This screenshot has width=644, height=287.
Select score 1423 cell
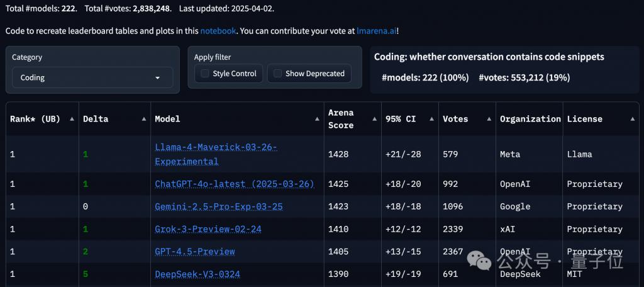click(x=338, y=206)
